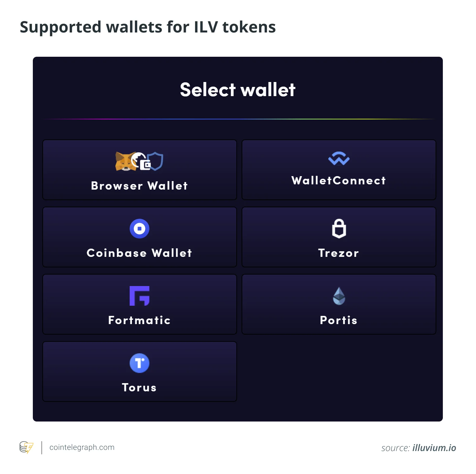The width and height of the screenshot is (476, 474).
Task: Click the MetaMask fox icon
Action: click(125, 161)
